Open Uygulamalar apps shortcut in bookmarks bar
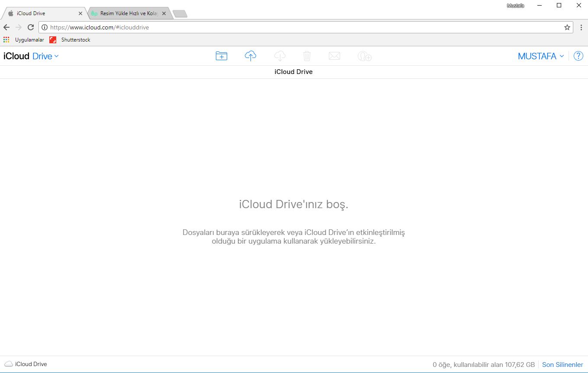This screenshot has width=588, height=373. pos(24,40)
